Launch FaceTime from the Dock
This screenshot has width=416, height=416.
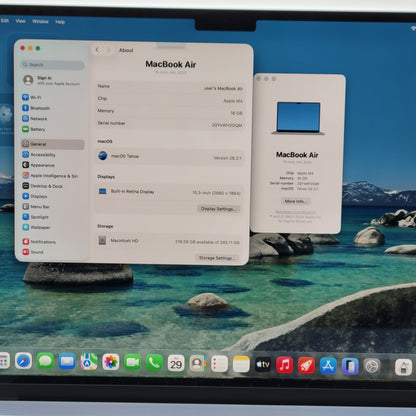point(132,363)
